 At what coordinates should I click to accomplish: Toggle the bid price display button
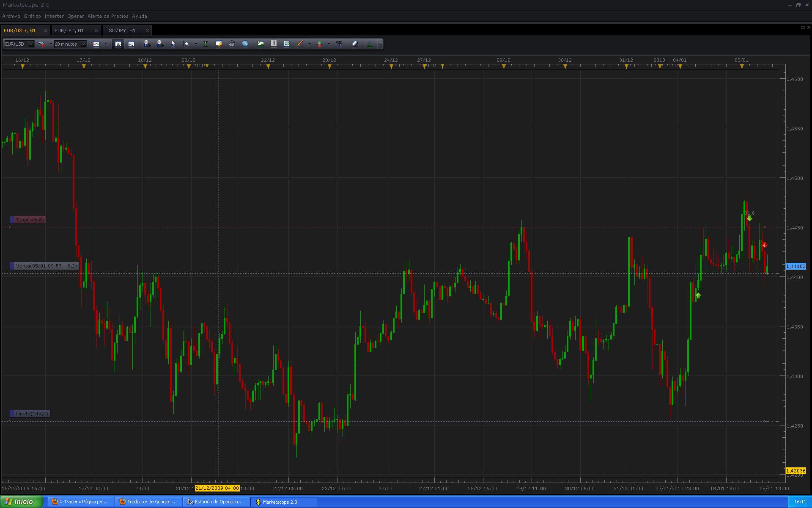(x=118, y=44)
